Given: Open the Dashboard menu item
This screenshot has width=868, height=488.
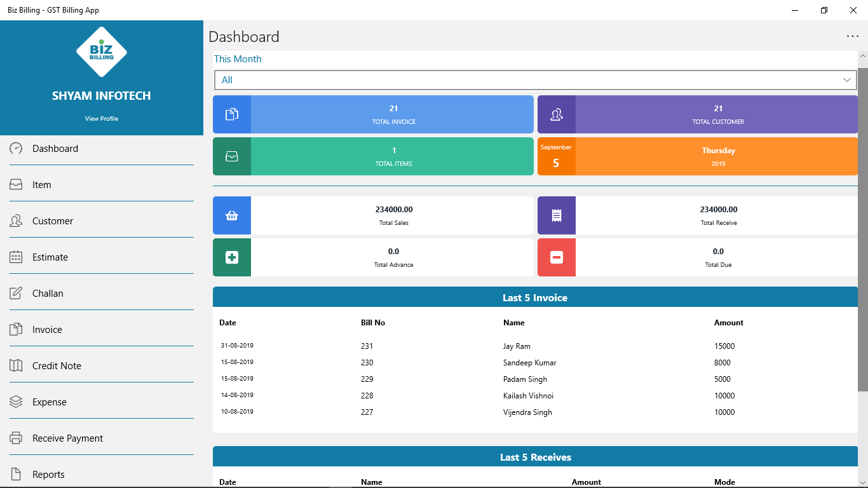Looking at the screenshot, I should pyautogui.click(x=102, y=148).
